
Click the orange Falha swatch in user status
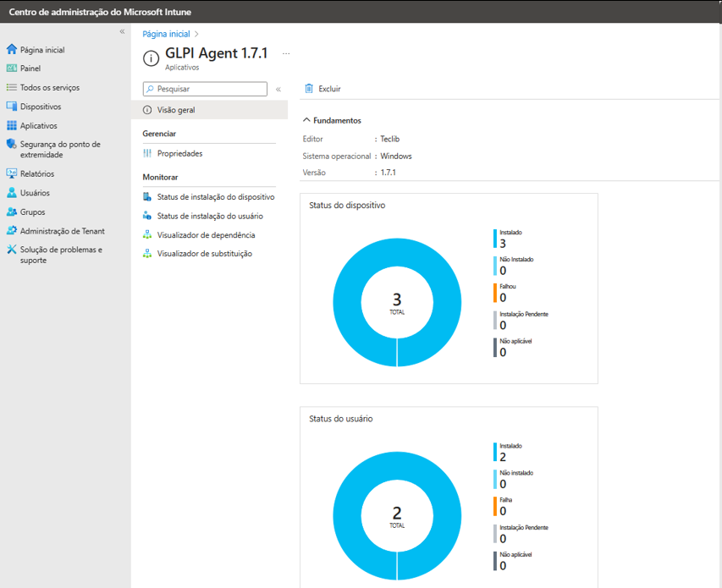pyautogui.click(x=495, y=507)
